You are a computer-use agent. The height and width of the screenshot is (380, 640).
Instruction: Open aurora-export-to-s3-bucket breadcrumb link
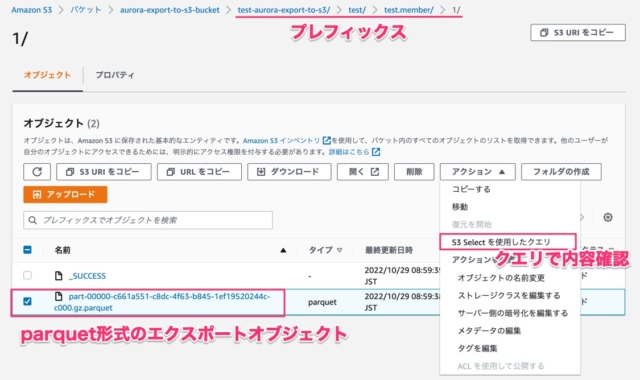pyautogui.click(x=170, y=10)
